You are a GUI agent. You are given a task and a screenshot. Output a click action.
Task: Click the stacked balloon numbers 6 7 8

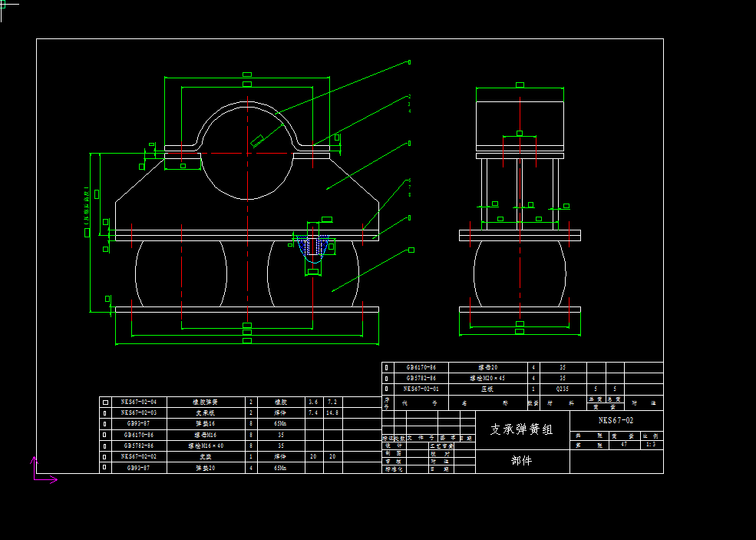coord(410,187)
